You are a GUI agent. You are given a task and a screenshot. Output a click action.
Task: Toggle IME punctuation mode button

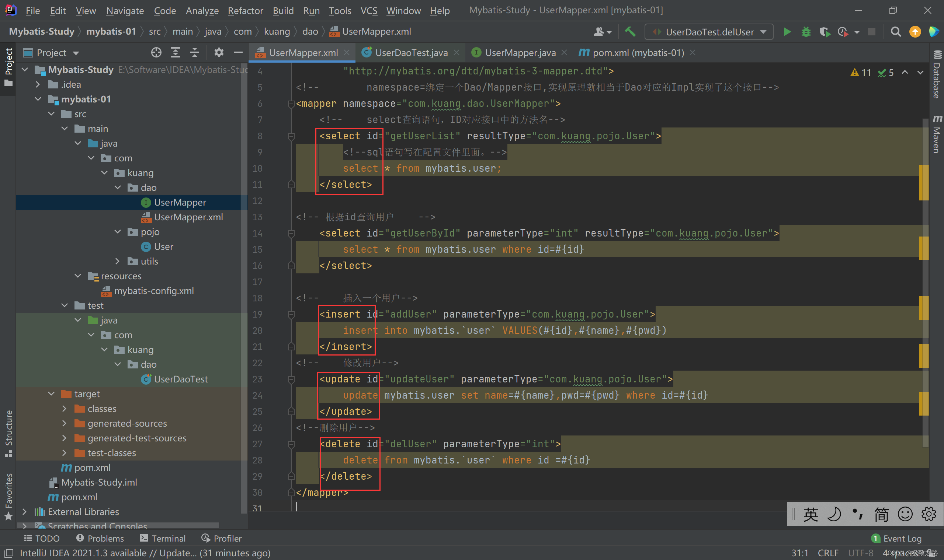tap(858, 514)
